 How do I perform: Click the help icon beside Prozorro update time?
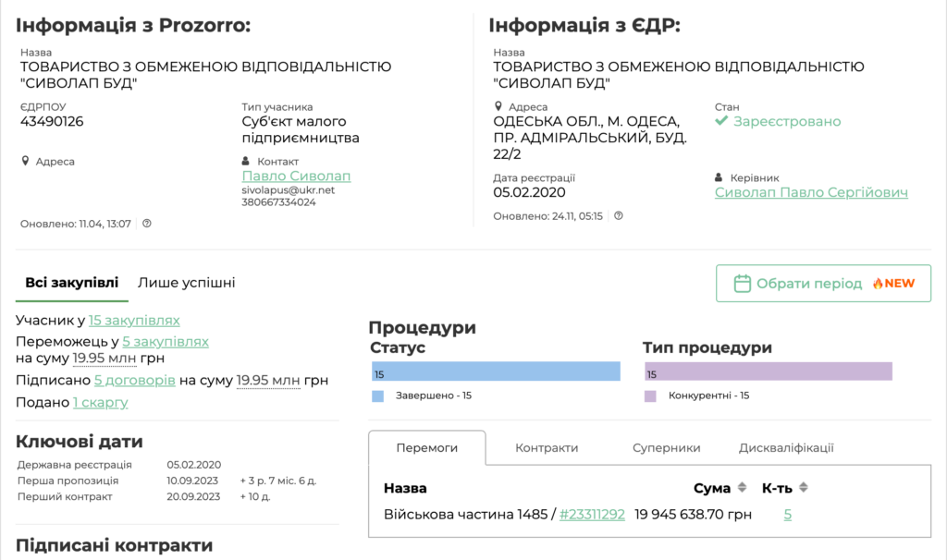click(147, 224)
